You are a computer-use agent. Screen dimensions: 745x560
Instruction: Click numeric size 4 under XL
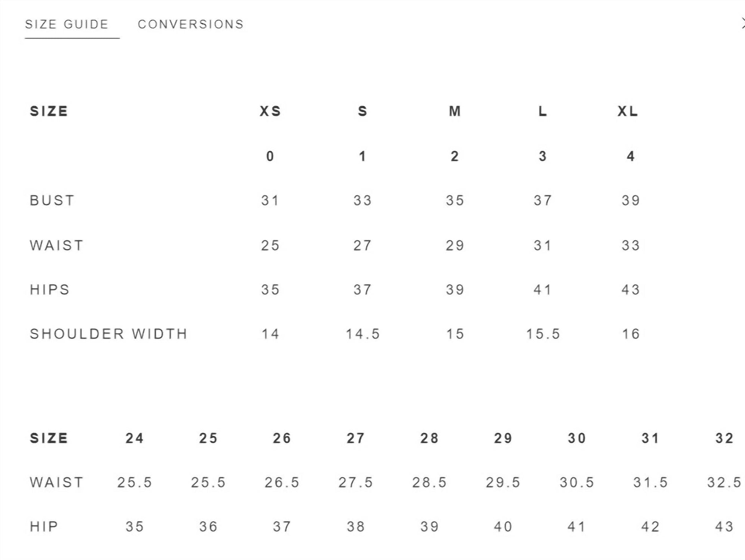coord(631,156)
